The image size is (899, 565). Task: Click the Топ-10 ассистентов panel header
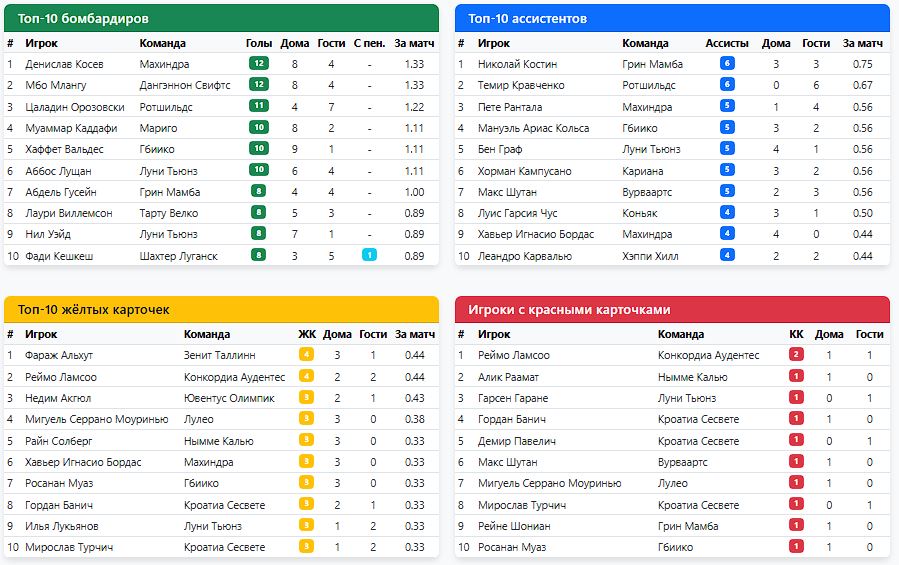pos(672,18)
